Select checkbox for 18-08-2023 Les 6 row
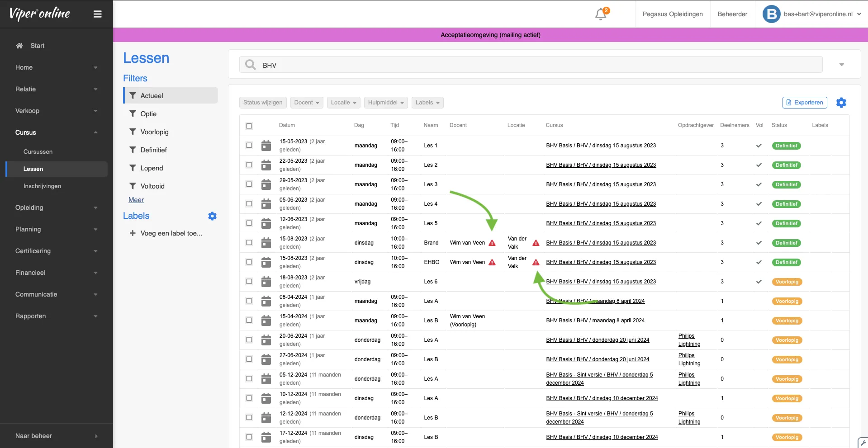Screen dimensions: 868x448 pyautogui.click(x=249, y=282)
